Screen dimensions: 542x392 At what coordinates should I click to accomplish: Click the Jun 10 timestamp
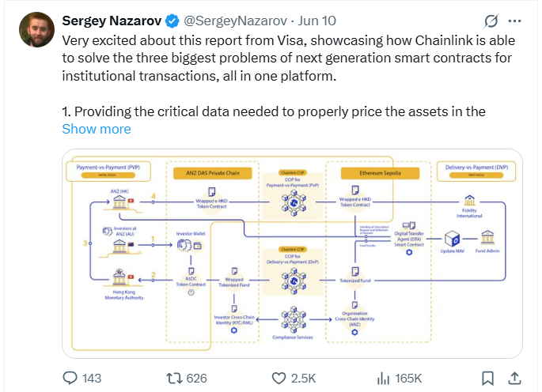click(x=317, y=21)
